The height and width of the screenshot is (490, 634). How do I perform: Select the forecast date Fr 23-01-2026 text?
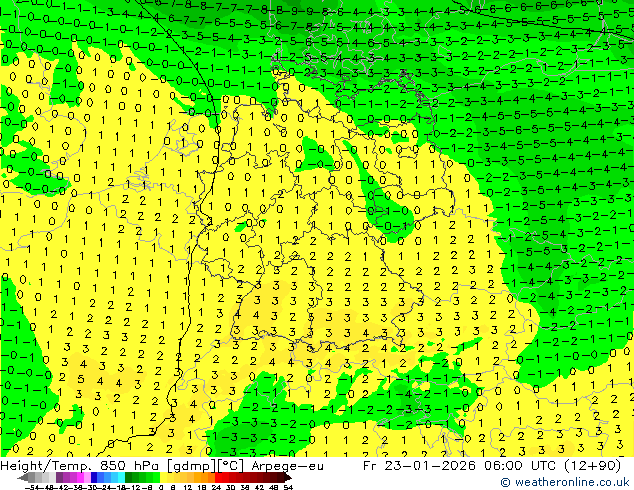coord(418,466)
